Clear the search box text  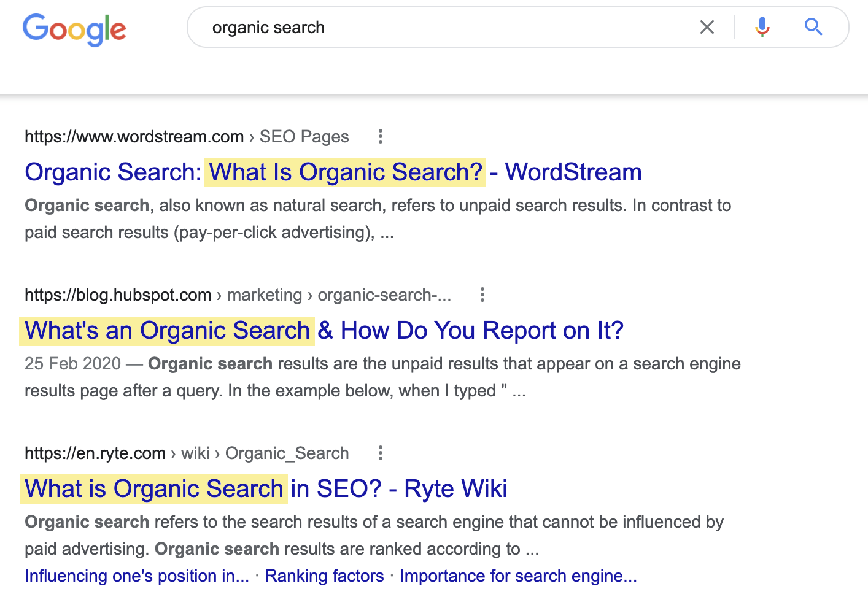(x=707, y=27)
